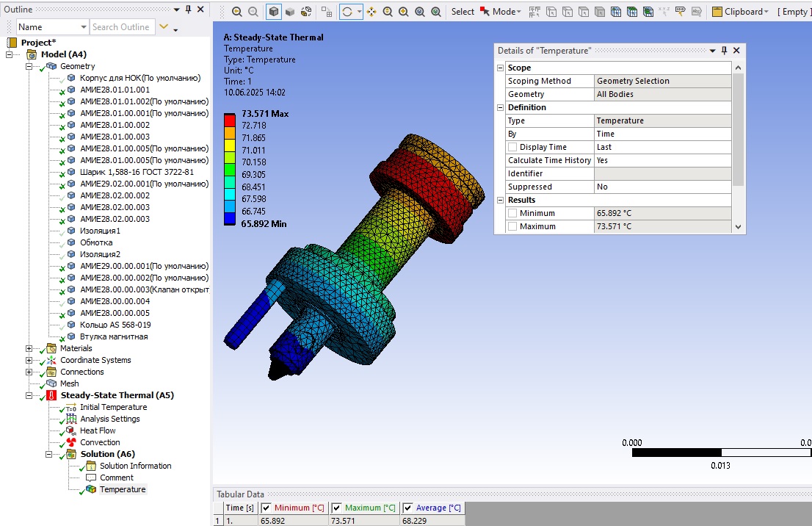Collapse the Geometry tree node
Viewport: 812px width, 526px height.
[29, 66]
